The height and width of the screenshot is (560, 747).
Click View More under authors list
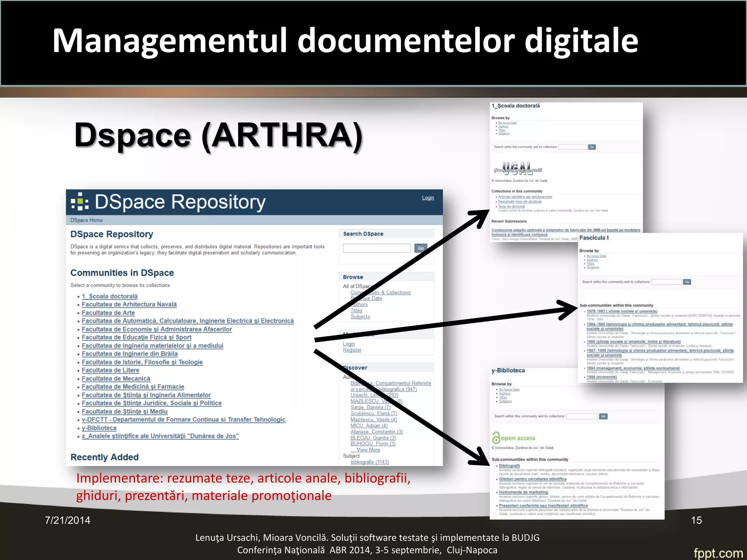click(365, 450)
